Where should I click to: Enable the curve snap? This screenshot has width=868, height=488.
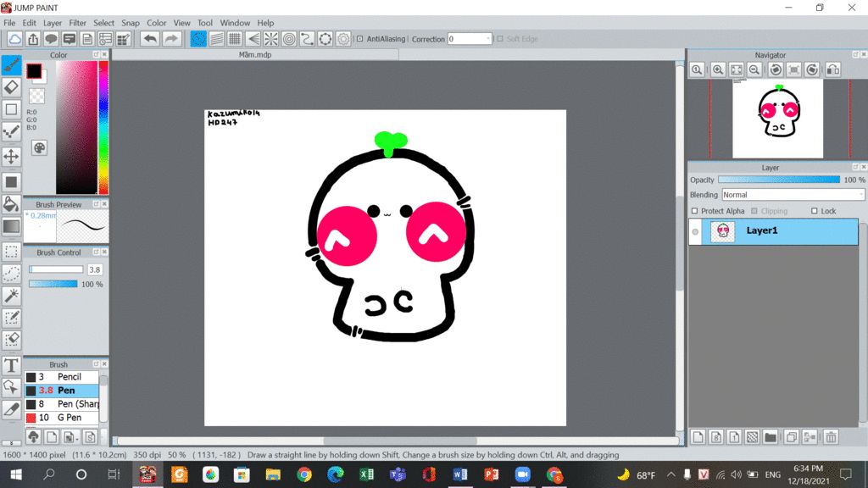(307, 39)
